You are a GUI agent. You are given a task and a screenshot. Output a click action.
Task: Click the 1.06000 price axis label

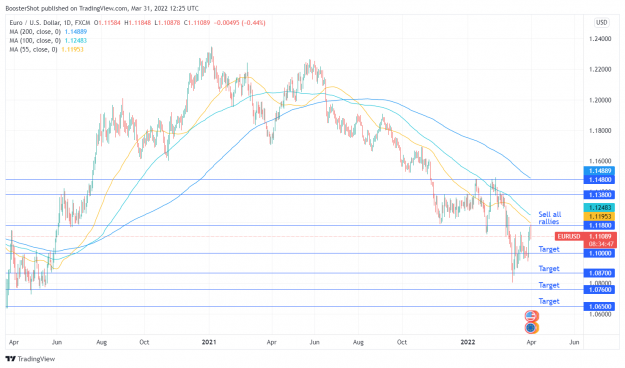(600, 314)
